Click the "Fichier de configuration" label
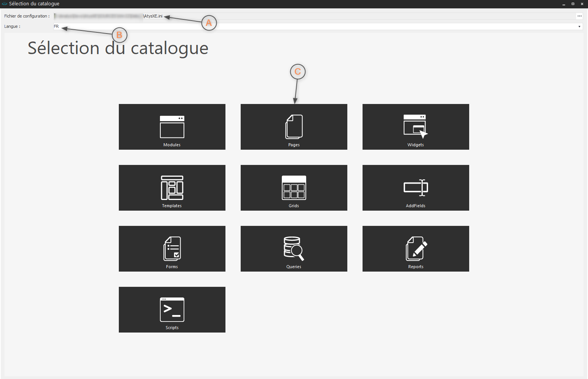 pyautogui.click(x=27, y=16)
